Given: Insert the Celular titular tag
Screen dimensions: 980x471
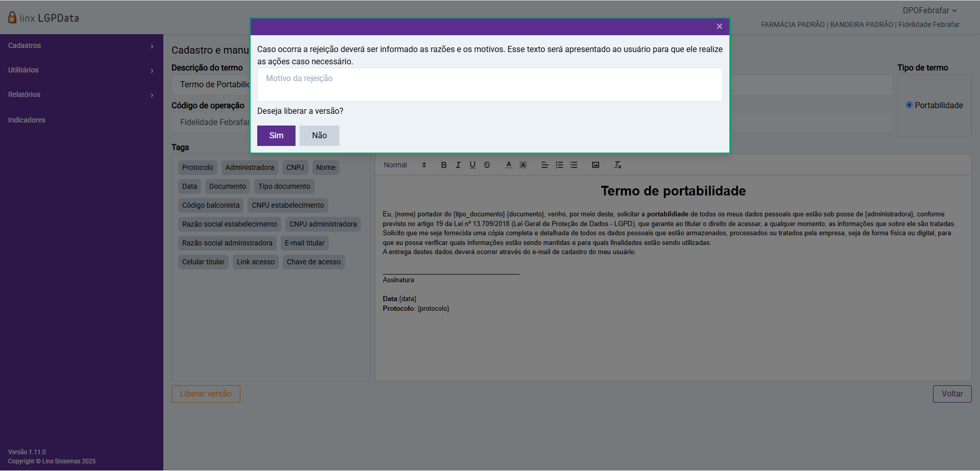Looking at the screenshot, I should [203, 262].
